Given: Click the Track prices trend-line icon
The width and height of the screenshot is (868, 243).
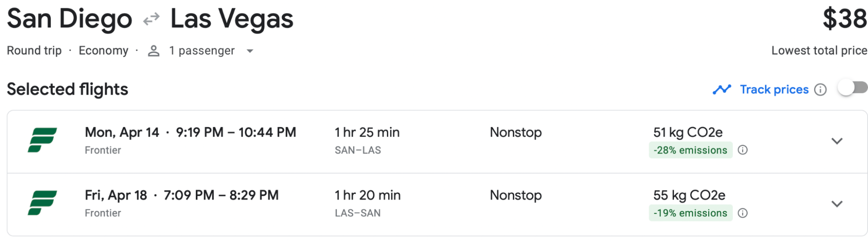Looking at the screenshot, I should 722,89.
